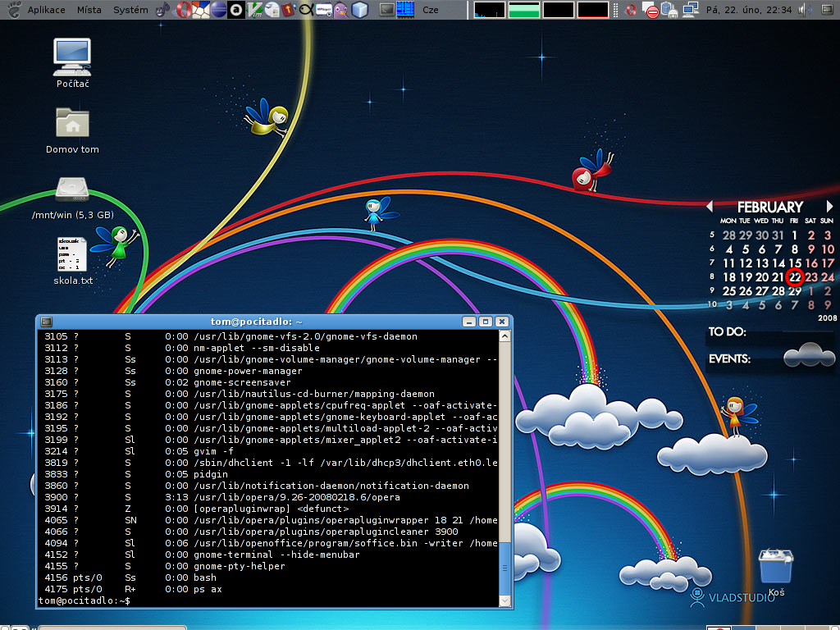
Task: Click the terminal scrollbar up arrow
Action: click(x=504, y=336)
